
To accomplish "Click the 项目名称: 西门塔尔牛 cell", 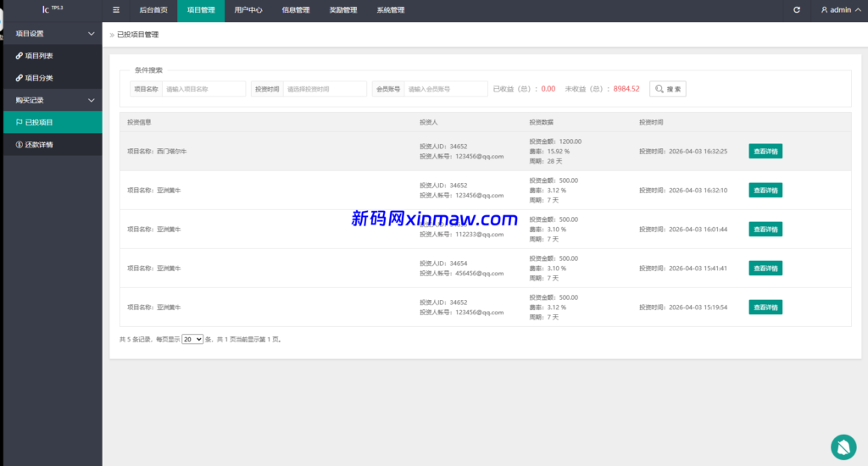I will 157,151.
